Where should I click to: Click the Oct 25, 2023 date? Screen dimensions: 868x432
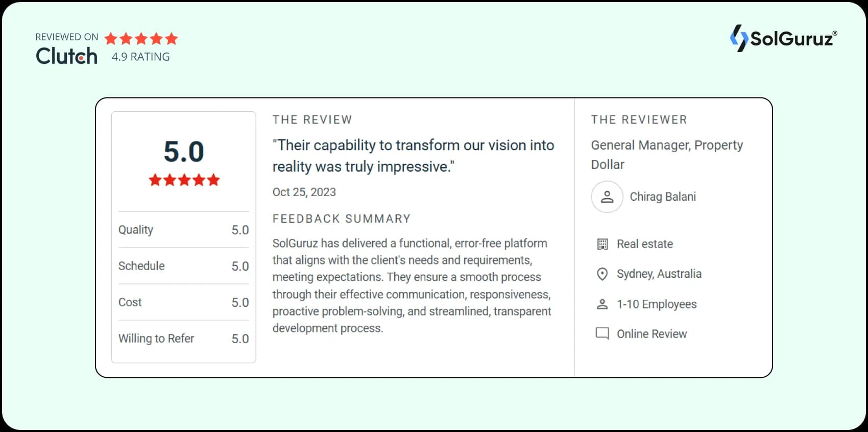[x=304, y=192]
